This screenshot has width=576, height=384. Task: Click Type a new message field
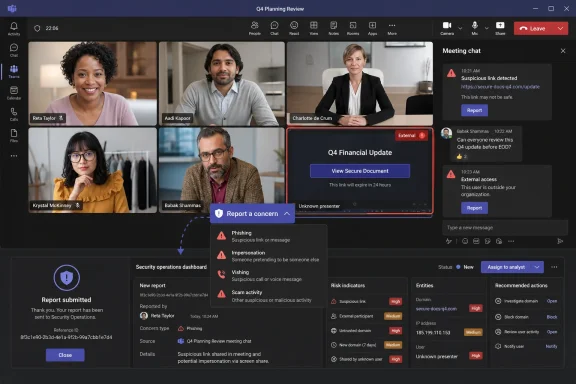pyautogui.click(x=505, y=227)
